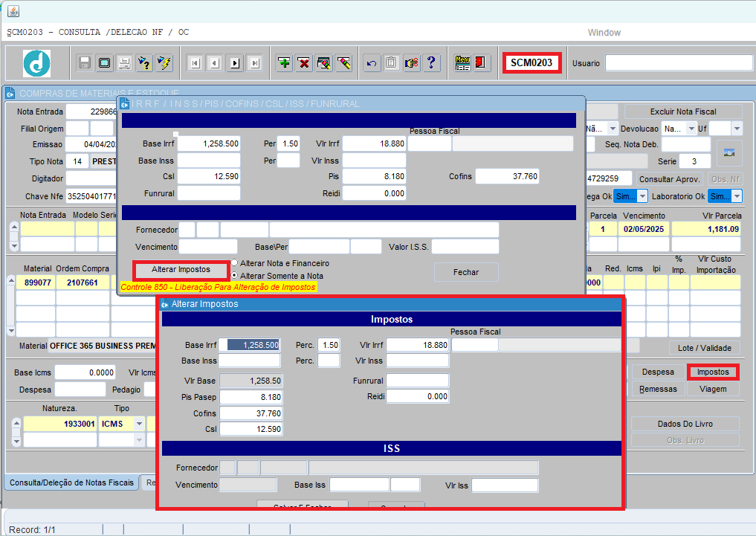The width and height of the screenshot is (756, 536).
Task: Click the Perc. field showing 1.50
Action: 329,345
